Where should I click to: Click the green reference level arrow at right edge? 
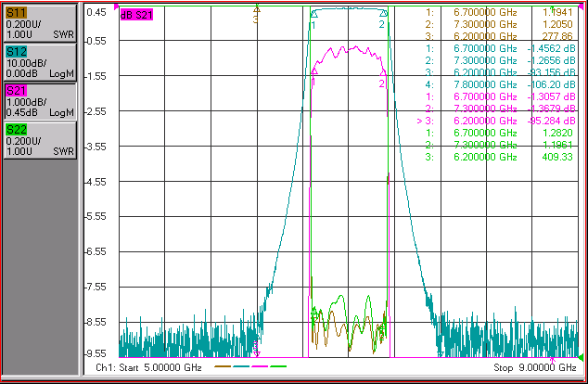581,357
